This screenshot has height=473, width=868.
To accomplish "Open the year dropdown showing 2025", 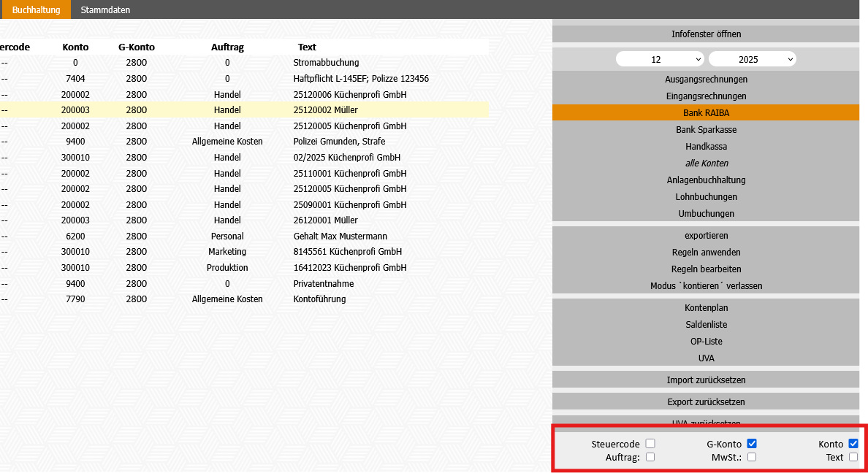I will 752,59.
